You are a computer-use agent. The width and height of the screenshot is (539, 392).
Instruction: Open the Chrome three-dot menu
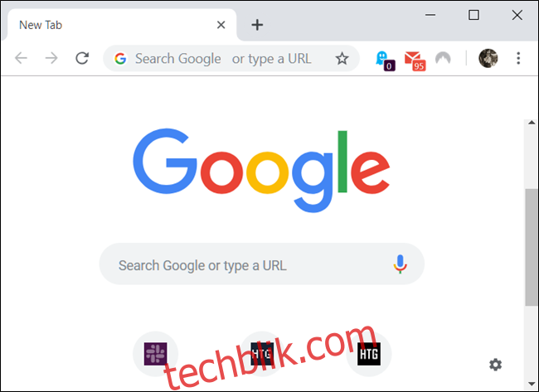coord(518,58)
